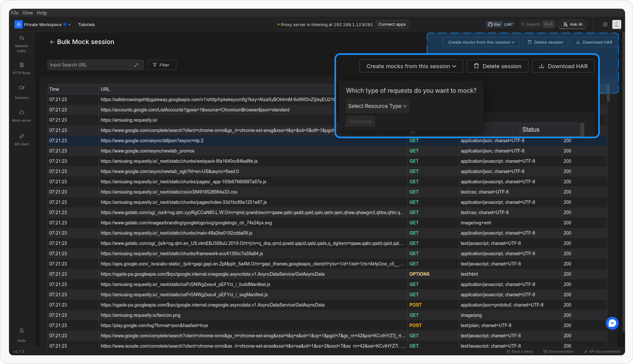This screenshot has width=633, height=364.
Task: Open HTTP Rules from the sidebar
Action: (22, 65)
